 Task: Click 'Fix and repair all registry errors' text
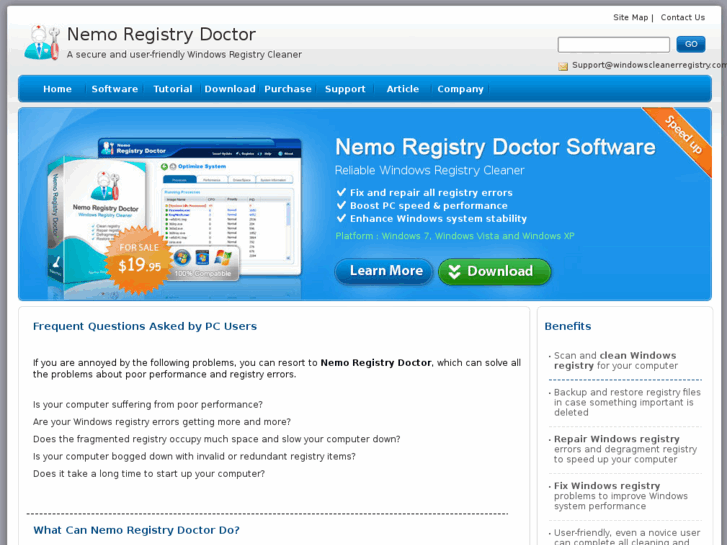pos(431,192)
